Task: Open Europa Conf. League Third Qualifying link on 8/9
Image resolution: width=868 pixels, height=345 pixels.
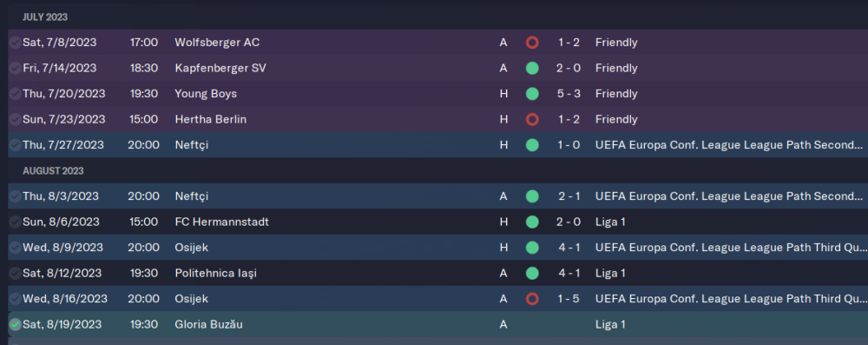Action: coord(729,248)
